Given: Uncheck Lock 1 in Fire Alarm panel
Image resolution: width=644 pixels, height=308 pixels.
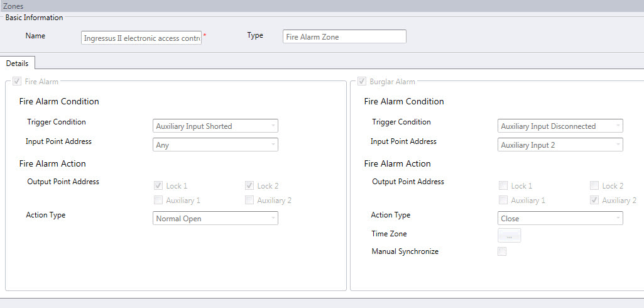Looking at the screenshot, I should click(x=158, y=186).
